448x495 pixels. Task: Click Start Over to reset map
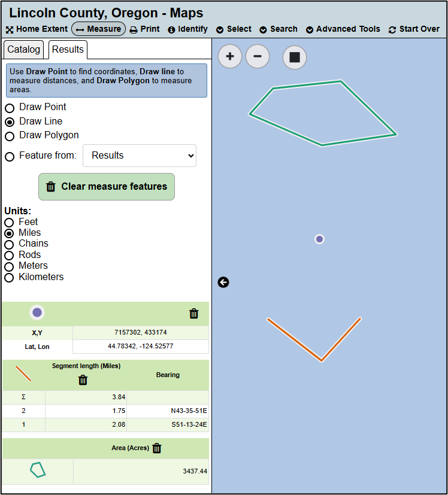[x=414, y=29]
